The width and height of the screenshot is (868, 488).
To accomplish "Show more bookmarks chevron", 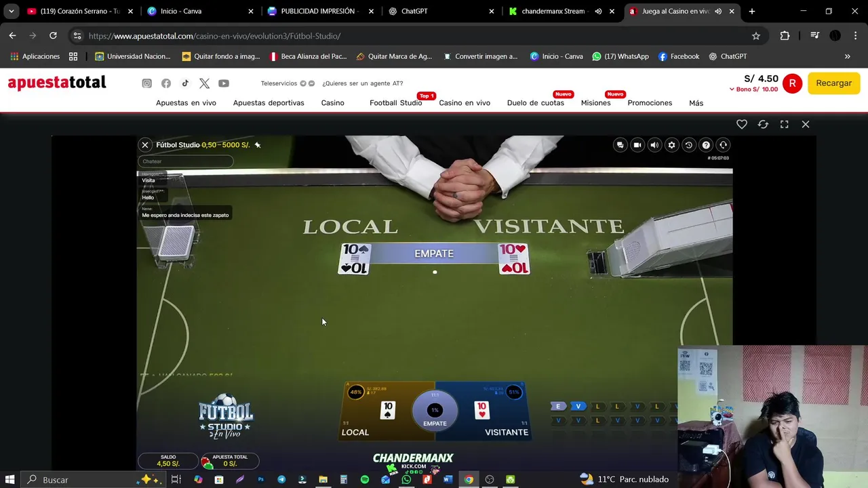I will click(847, 56).
